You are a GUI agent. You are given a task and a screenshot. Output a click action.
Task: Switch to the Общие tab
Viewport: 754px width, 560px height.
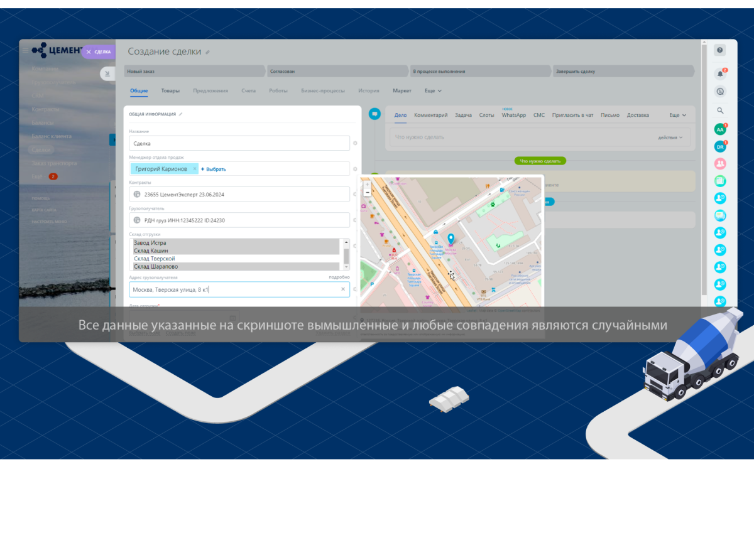point(139,91)
